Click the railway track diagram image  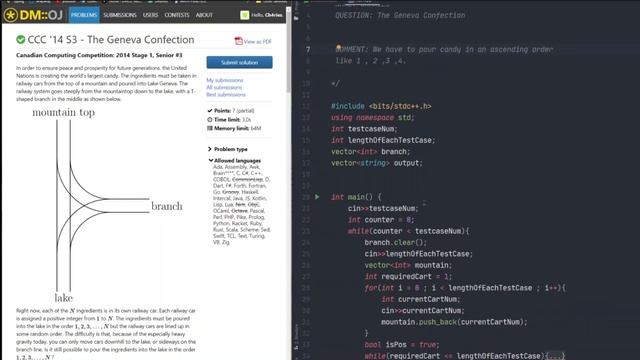(107, 205)
